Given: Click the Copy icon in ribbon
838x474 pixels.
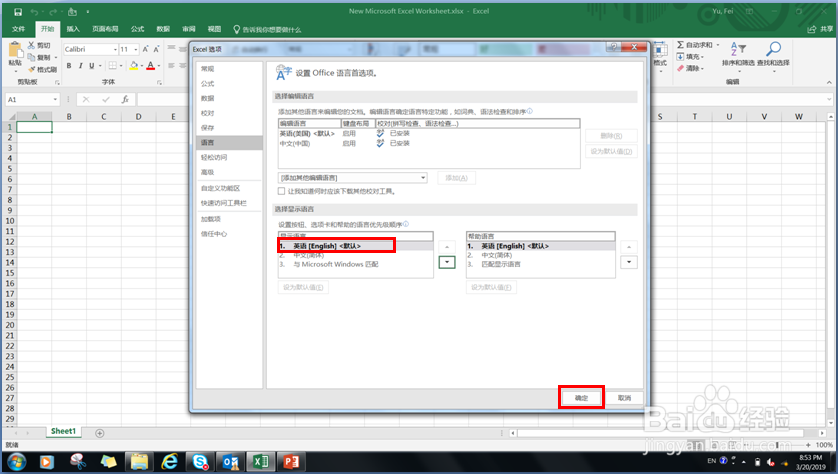Looking at the screenshot, I should [x=32, y=57].
